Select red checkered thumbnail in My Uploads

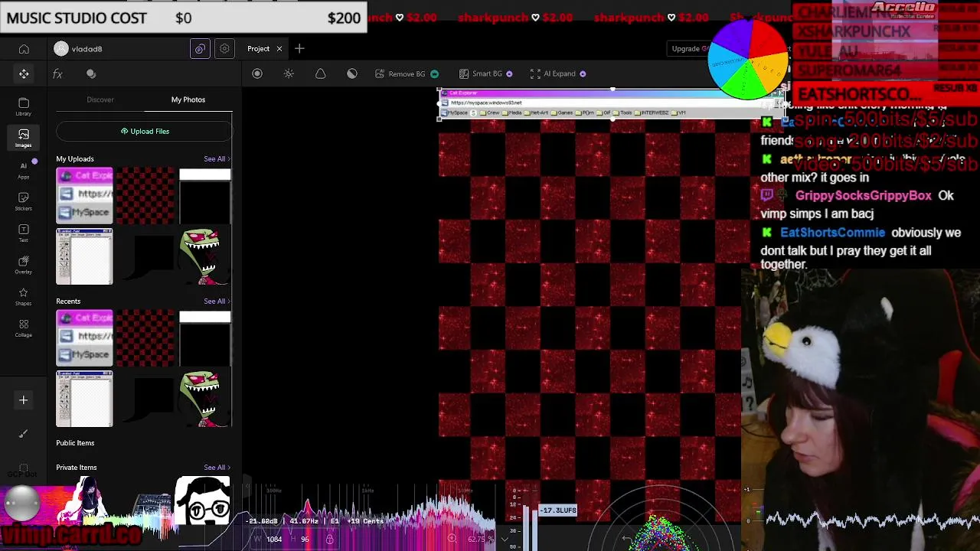(145, 195)
